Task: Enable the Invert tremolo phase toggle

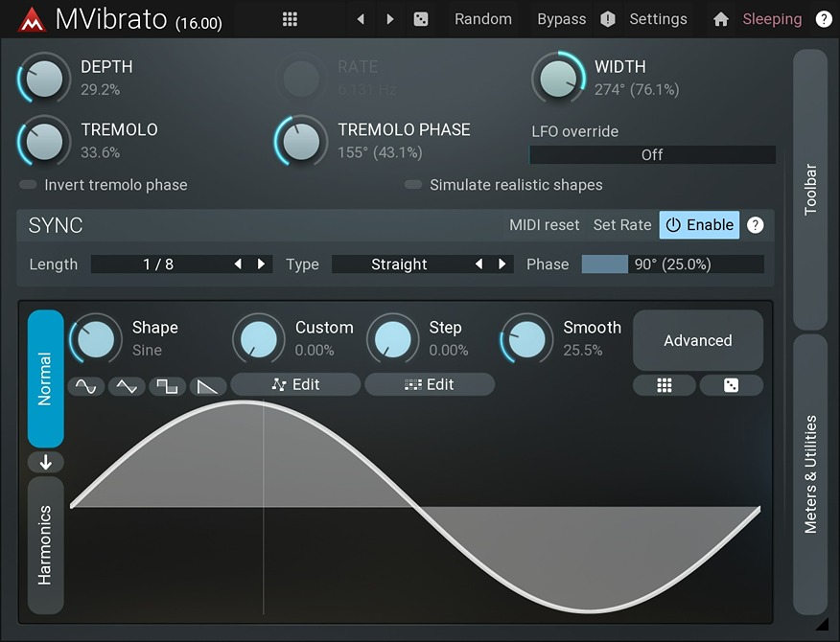Action: point(29,184)
